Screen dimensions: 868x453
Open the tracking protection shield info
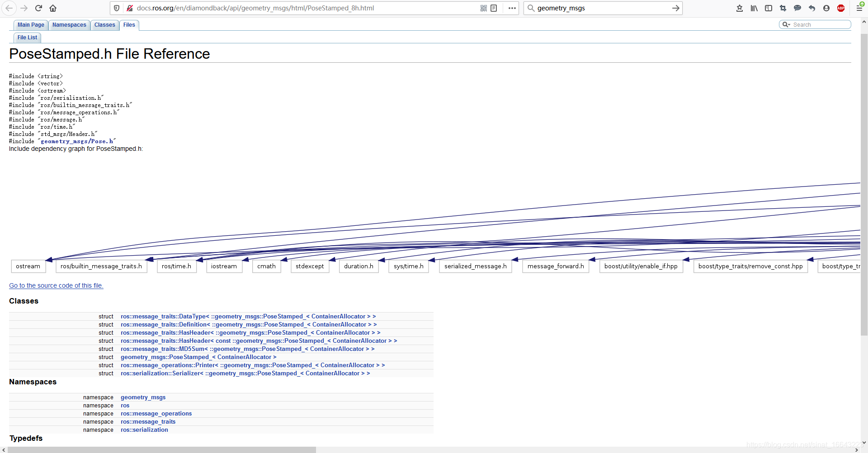click(x=117, y=8)
